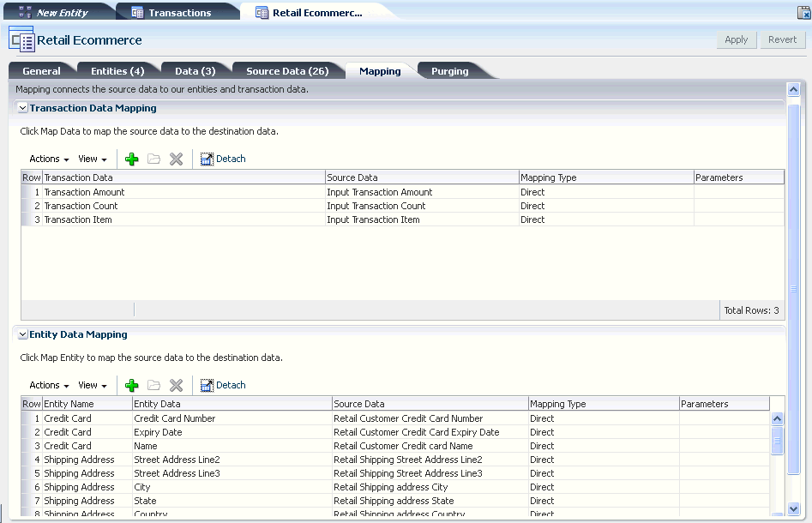This screenshot has height=523, width=812.
Task: Select row 1 Credit Card entity name
Action: tap(87, 418)
